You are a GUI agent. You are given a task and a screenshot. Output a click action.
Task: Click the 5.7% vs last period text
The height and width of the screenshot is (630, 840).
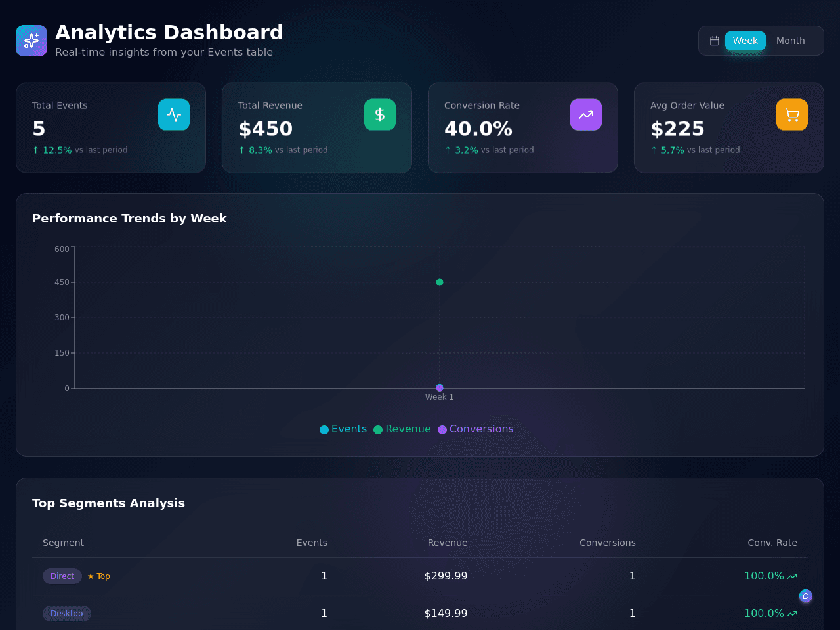click(695, 150)
